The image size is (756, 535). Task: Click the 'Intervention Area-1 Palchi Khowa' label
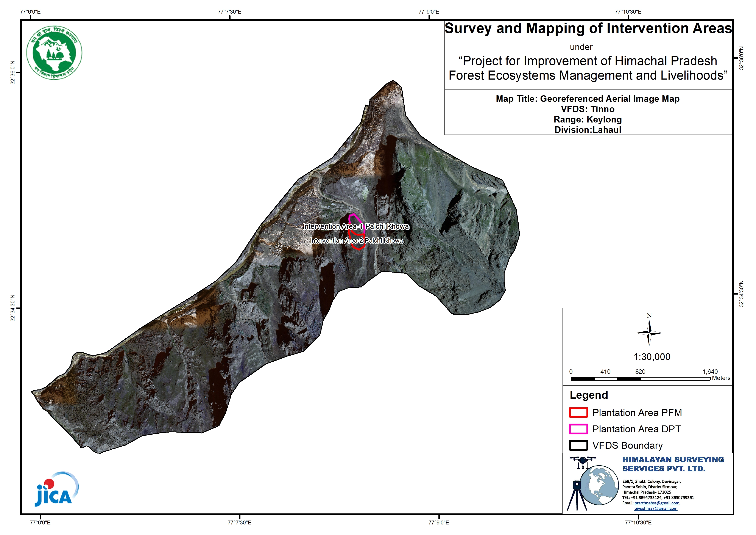pos(356,226)
